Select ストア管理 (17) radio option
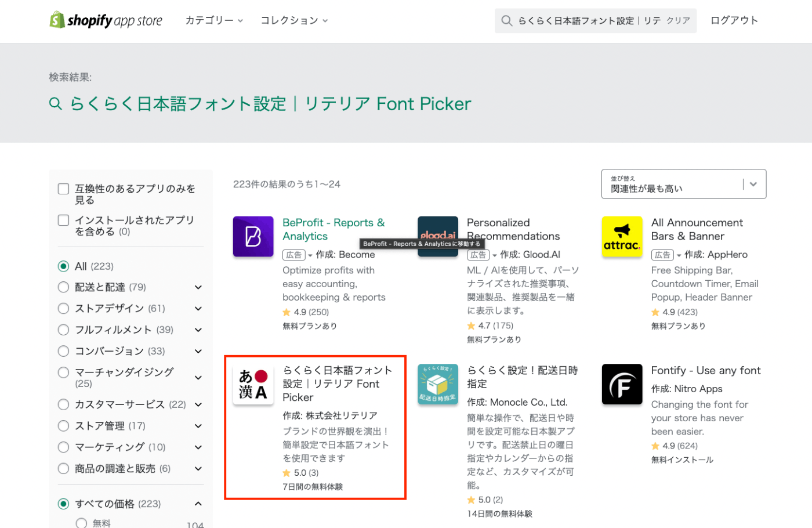Image resolution: width=812 pixels, height=528 pixels. click(64, 426)
